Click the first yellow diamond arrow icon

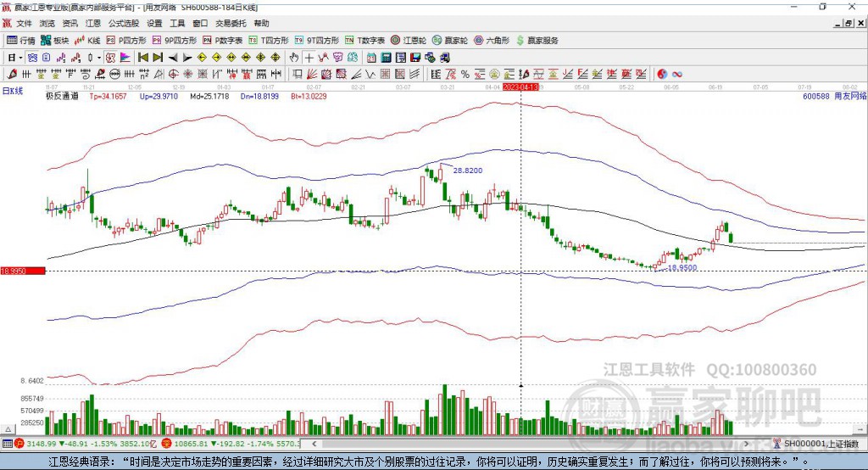202,58
